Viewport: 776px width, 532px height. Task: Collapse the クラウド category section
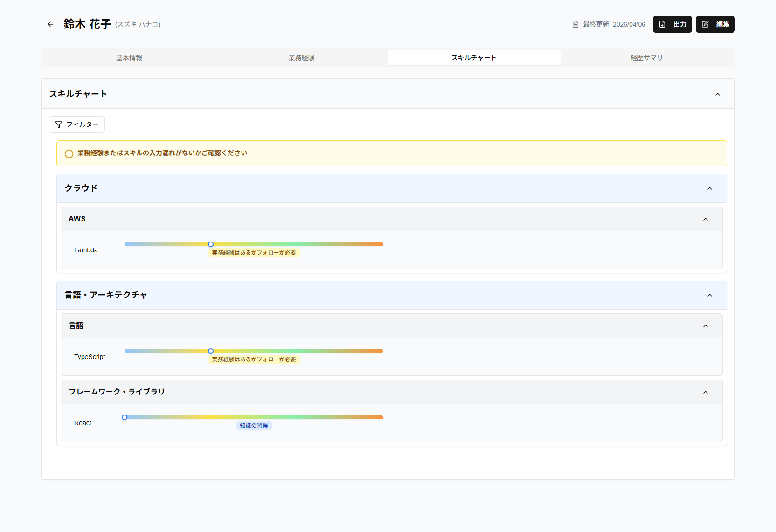coord(710,188)
